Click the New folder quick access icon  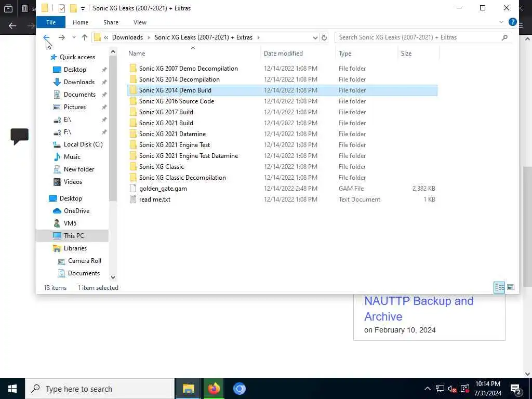pos(73,8)
